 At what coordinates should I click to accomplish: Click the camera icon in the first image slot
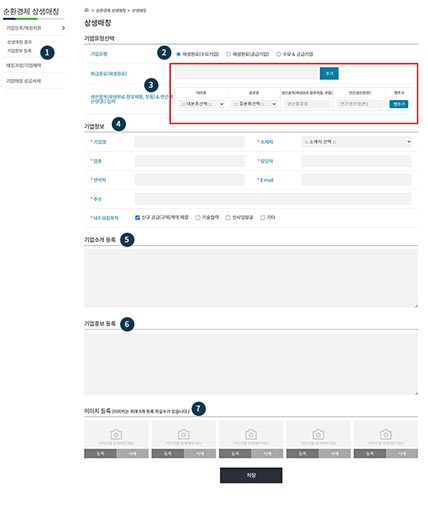(x=116, y=434)
